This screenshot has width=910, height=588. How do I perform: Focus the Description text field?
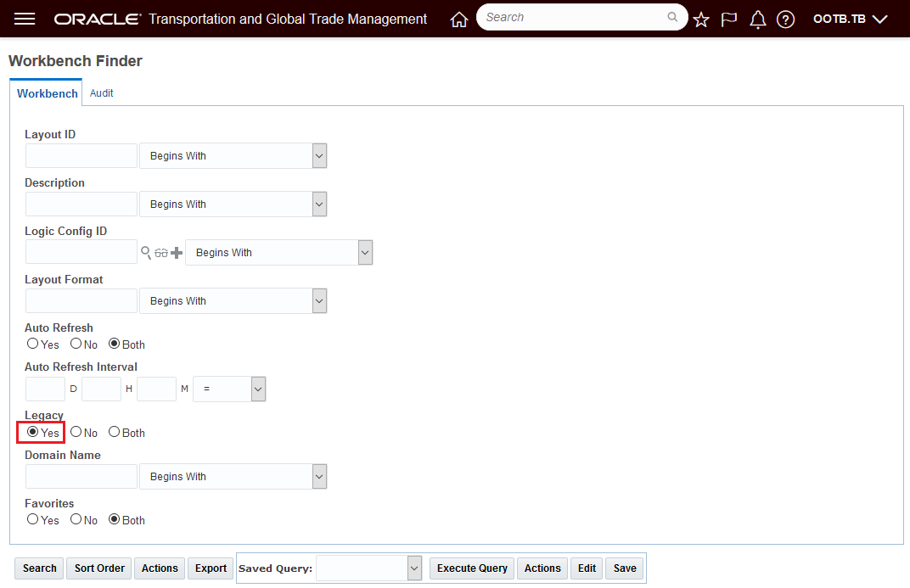click(x=81, y=204)
